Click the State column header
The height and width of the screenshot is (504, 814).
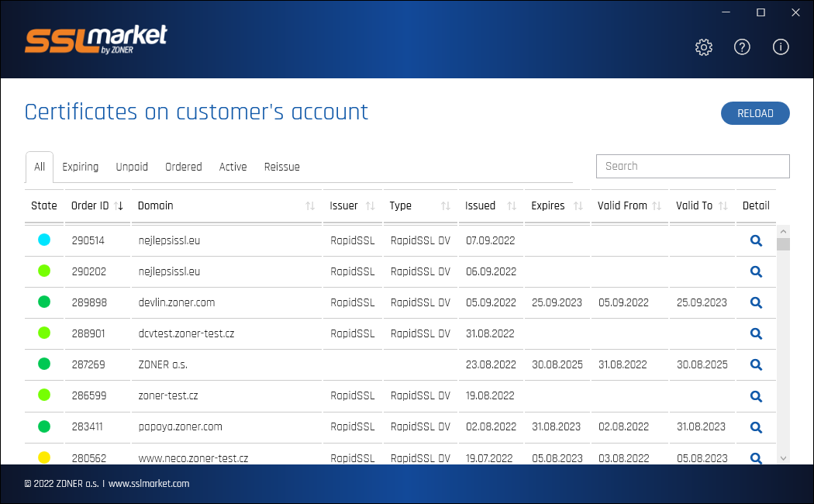click(x=44, y=206)
